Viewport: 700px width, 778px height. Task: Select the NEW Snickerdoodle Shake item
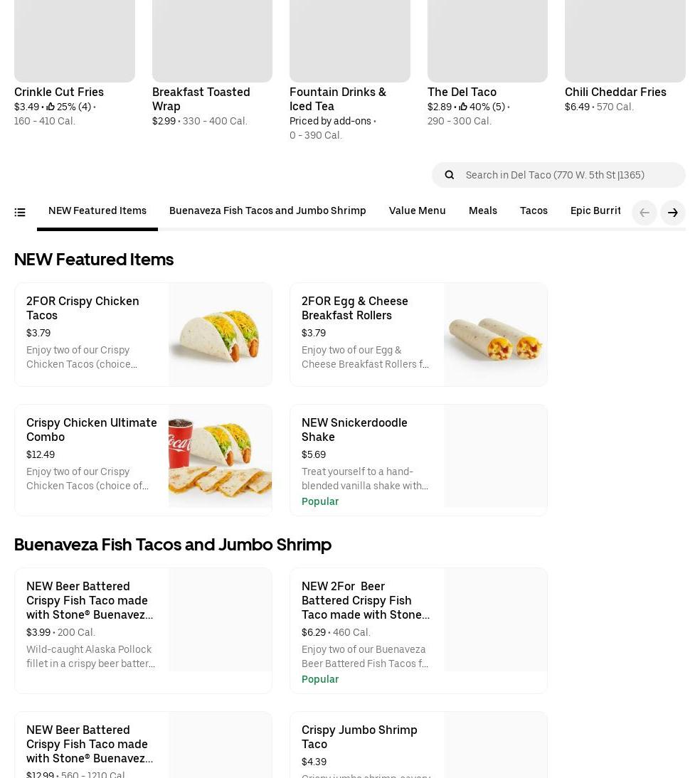click(x=354, y=430)
